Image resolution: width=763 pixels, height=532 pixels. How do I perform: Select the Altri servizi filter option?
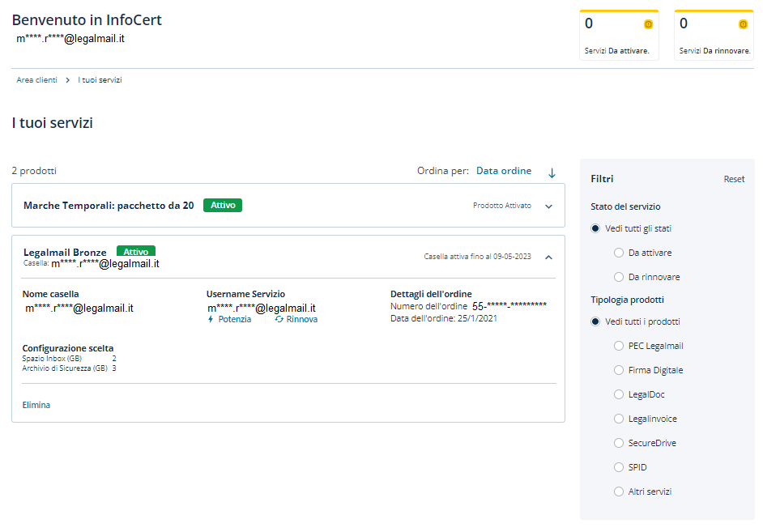619,492
